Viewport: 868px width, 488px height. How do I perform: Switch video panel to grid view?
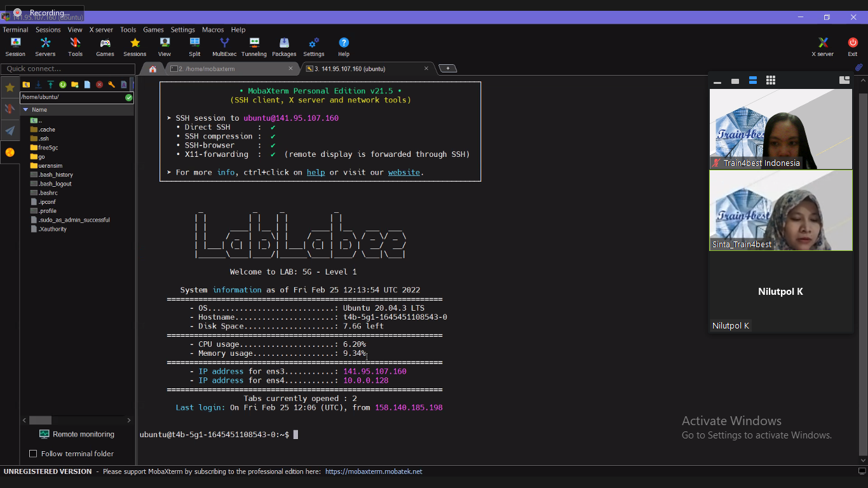(770, 81)
